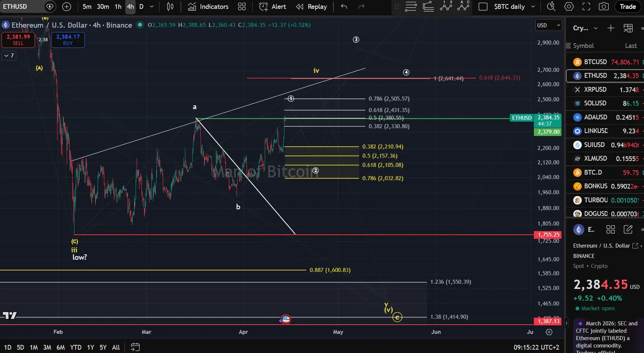Image resolution: width=644 pixels, height=353 pixels.
Task: Select SUIUSD in the watchlist
Action: point(605,145)
